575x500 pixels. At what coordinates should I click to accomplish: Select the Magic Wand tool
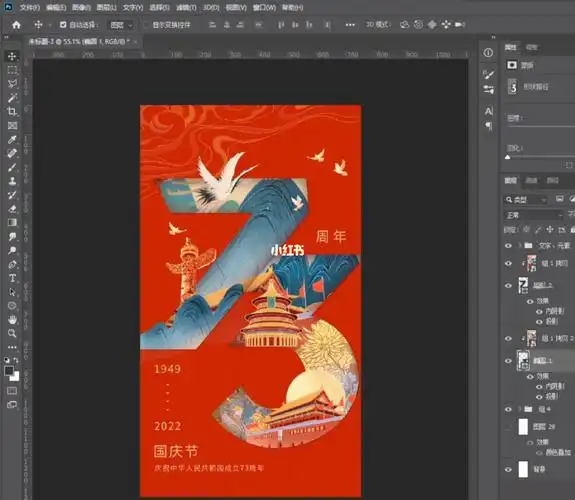point(12,98)
